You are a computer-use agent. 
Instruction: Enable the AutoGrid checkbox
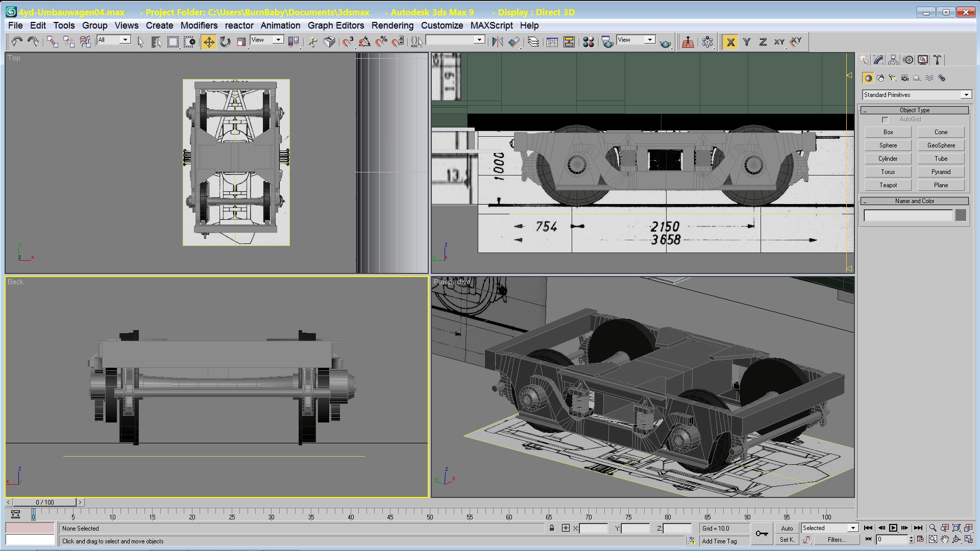tap(885, 120)
